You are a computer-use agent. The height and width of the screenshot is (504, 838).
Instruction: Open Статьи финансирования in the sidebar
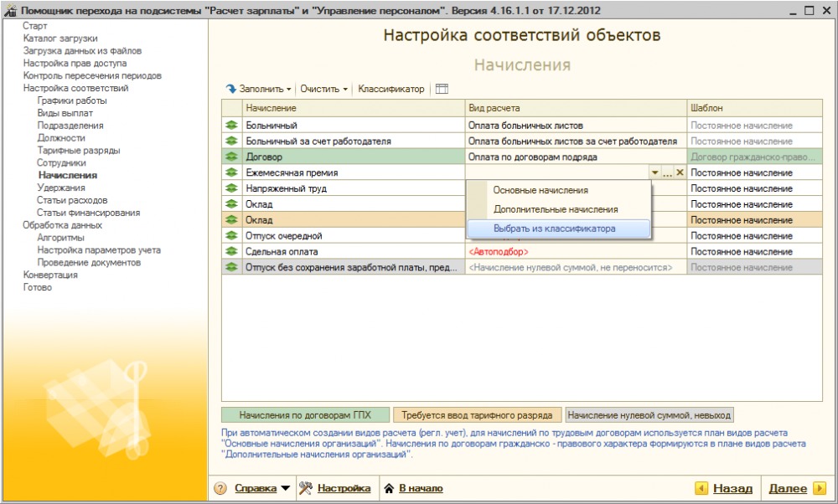[88, 213]
